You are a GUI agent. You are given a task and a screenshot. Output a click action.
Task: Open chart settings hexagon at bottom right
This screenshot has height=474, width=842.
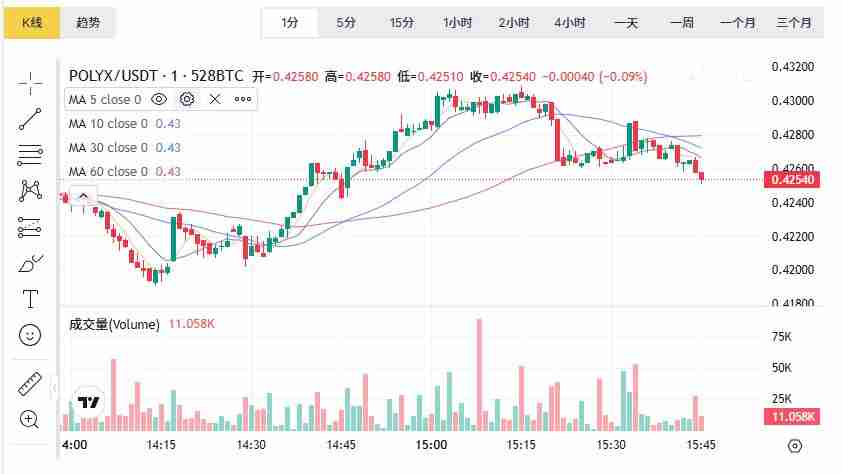click(x=795, y=445)
